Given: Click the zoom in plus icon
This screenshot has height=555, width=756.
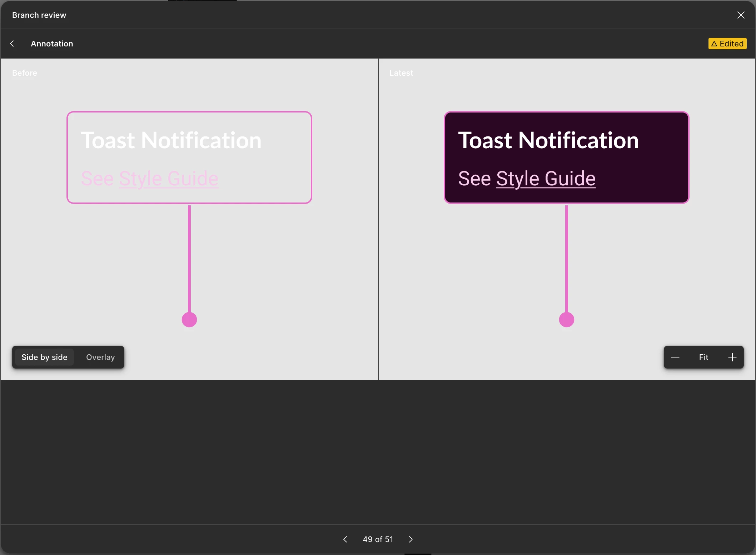Looking at the screenshot, I should (x=732, y=357).
